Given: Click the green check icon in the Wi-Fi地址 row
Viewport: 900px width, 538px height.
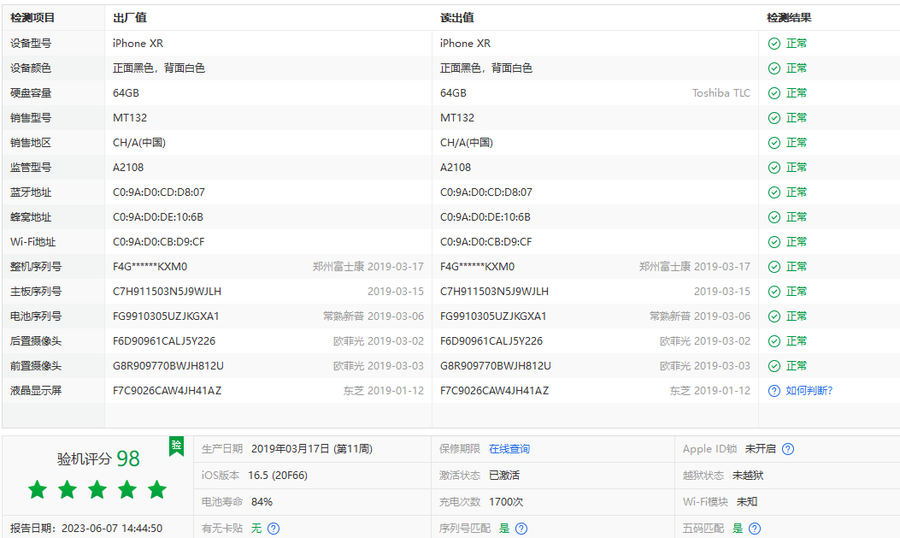Looking at the screenshot, I should tap(774, 242).
